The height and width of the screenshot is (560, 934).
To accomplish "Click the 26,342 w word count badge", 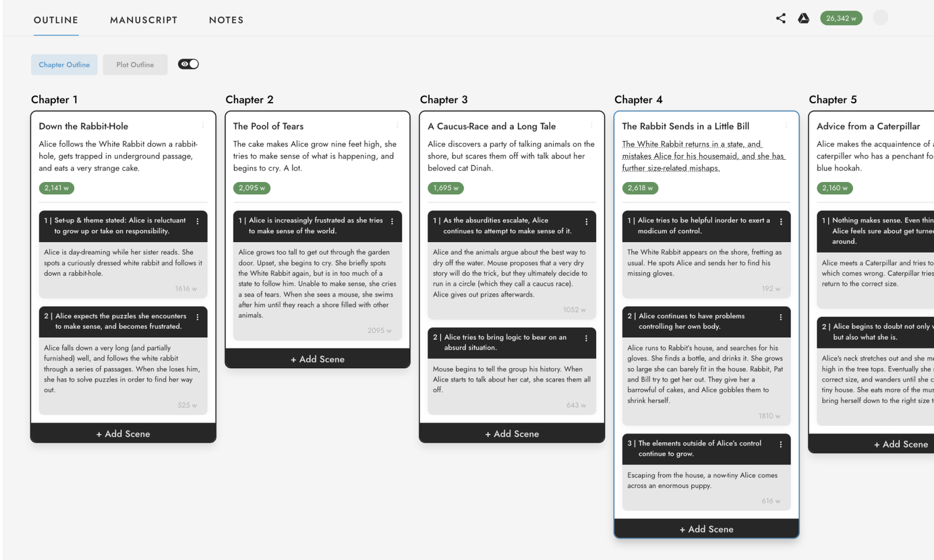I will click(841, 18).
